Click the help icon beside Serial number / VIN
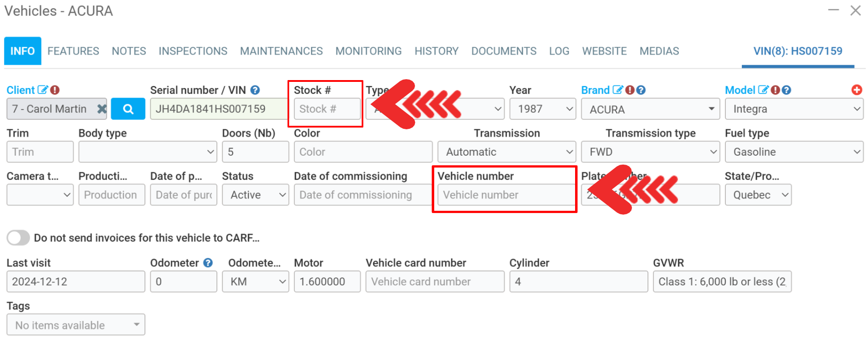Viewport: 868px width, 340px height. (255, 90)
